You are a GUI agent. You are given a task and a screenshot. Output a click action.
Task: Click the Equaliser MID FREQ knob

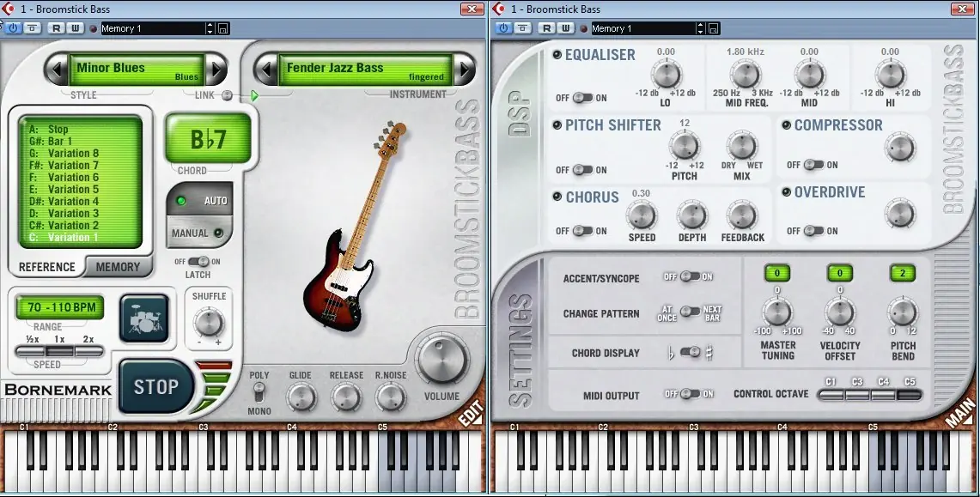click(x=746, y=75)
